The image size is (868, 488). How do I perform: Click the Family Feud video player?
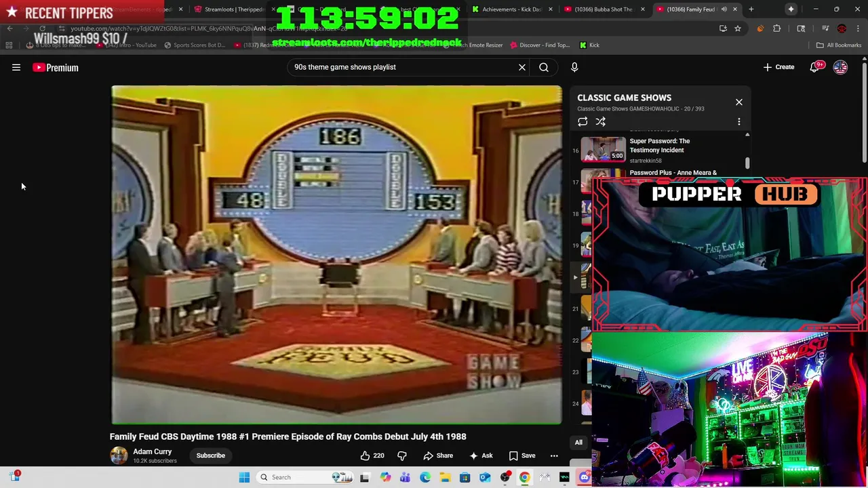pos(337,255)
